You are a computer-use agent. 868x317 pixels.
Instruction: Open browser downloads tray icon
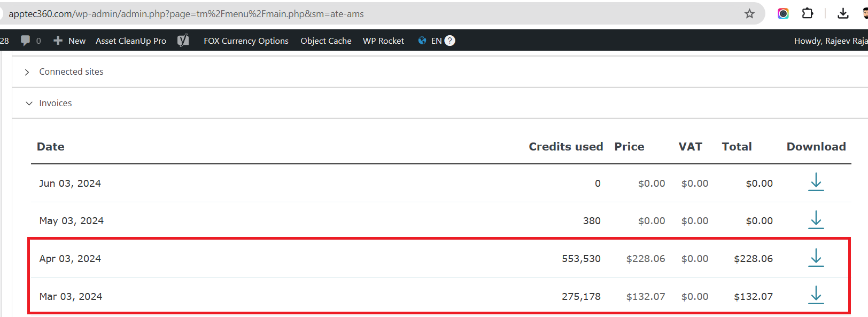[843, 13]
